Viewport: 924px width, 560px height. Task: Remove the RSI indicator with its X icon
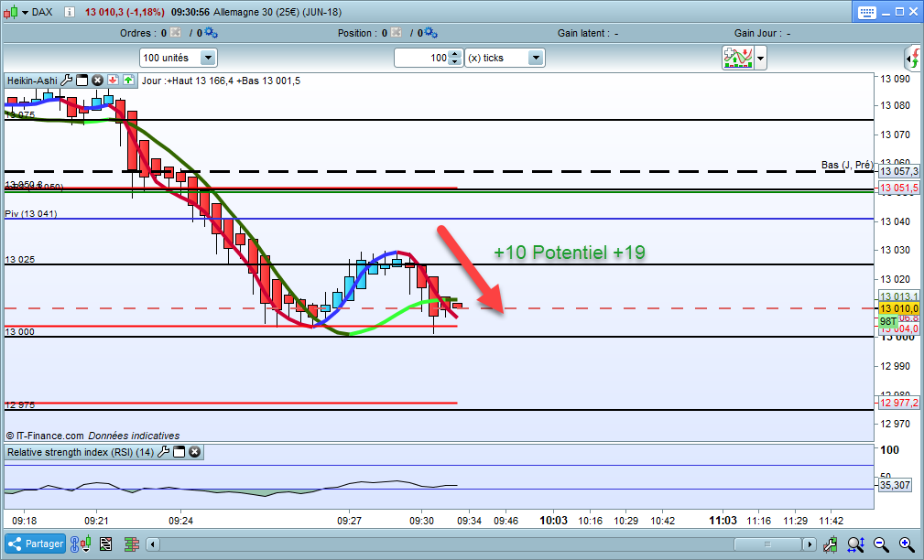194,452
